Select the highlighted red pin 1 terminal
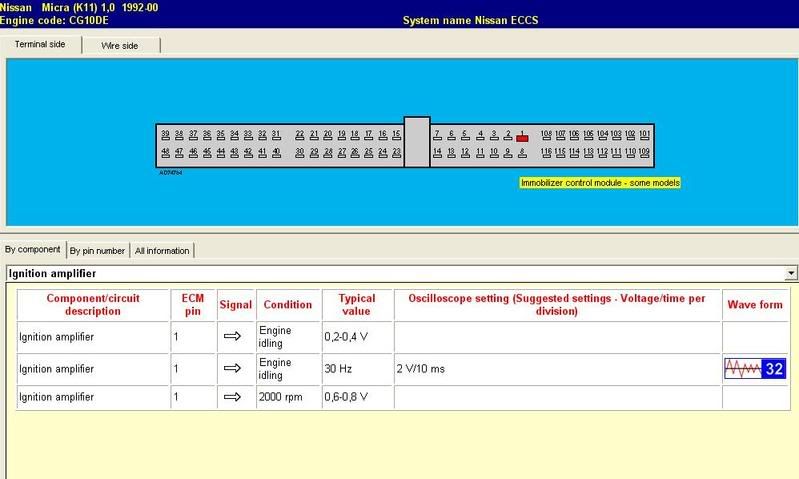 pos(522,136)
